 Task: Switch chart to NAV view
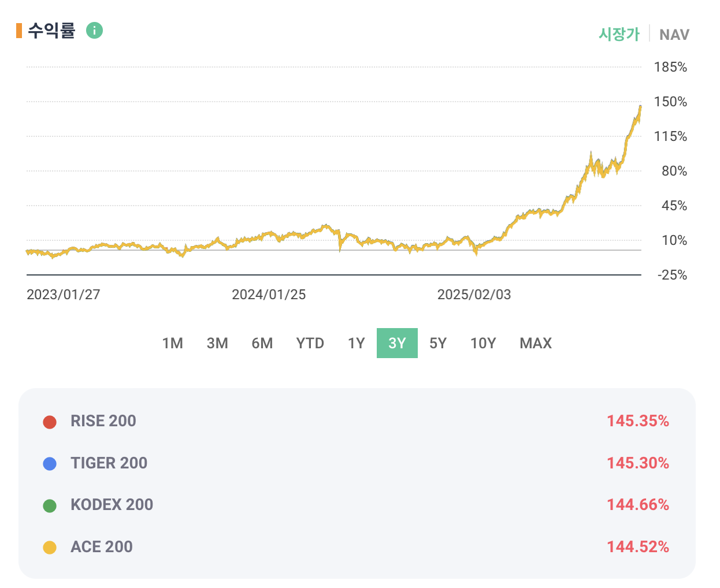(674, 35)
